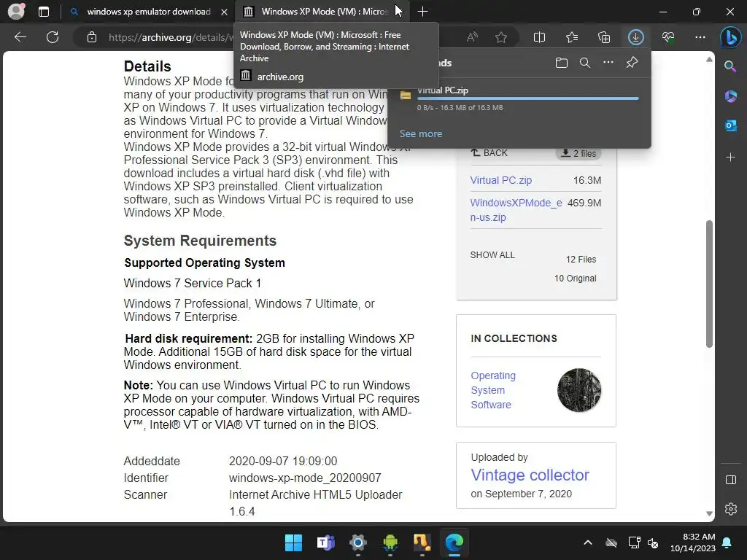Open Operating System Software collection link
This screenshot has height=560, width=747.
(493, 390)
